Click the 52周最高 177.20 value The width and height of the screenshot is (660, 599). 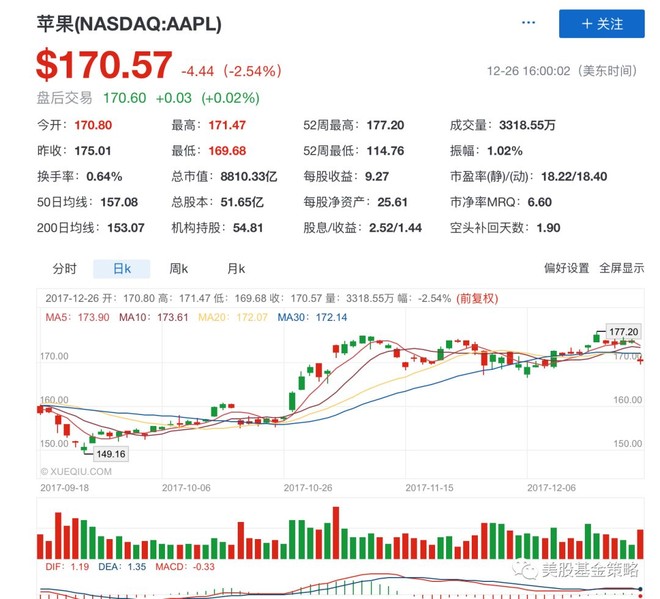pyautogui.click(x=385, y=125)
